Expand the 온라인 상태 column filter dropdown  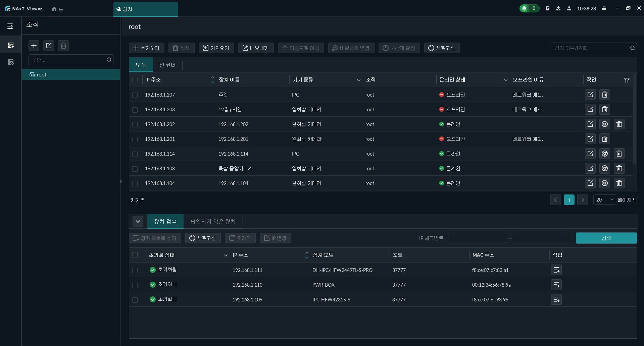pyautogui.click(x=505, y=80)
